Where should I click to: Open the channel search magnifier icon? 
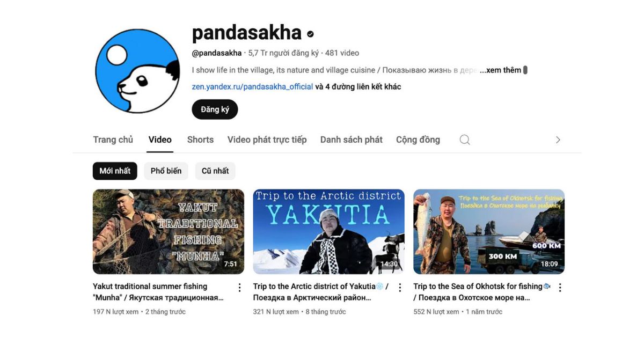465,140
